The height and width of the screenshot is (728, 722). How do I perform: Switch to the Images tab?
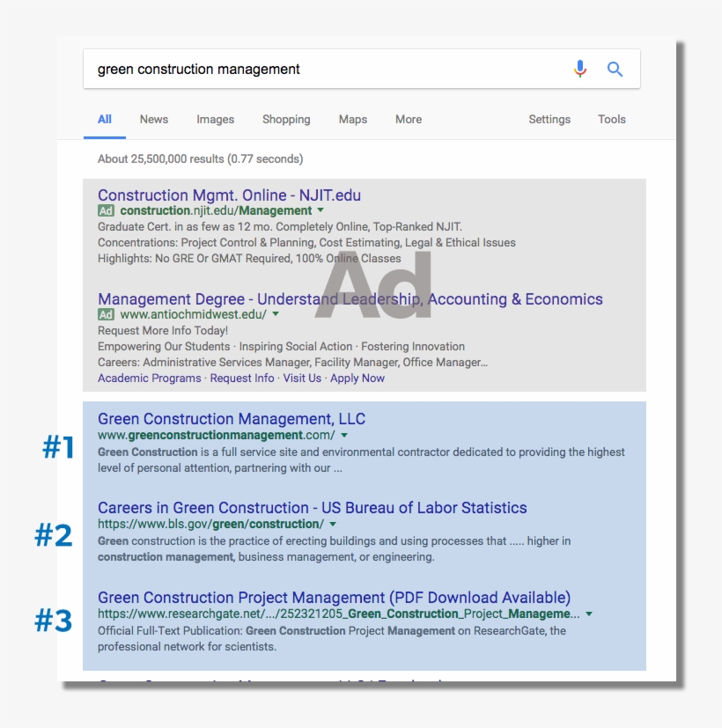(214, 119)
